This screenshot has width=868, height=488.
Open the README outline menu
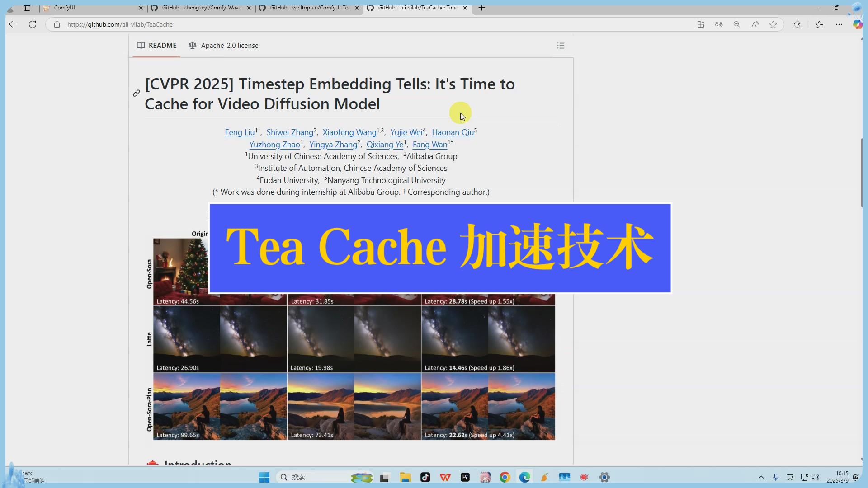561,45
